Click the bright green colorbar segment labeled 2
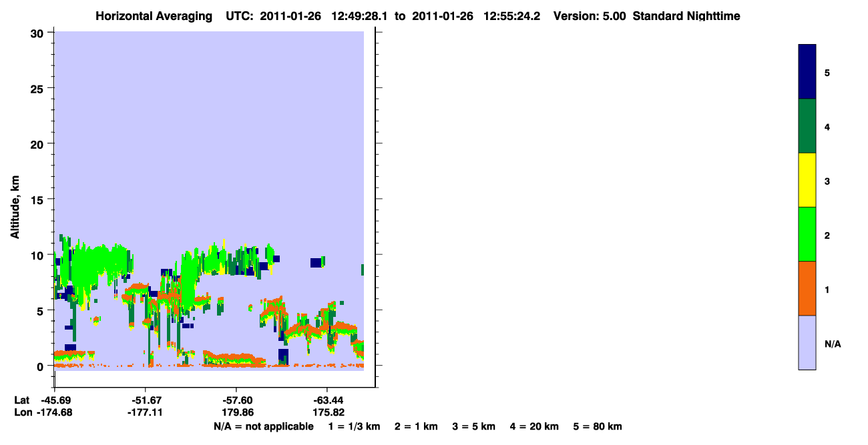Viewport: 868px width, 445px height. point(807,234)
